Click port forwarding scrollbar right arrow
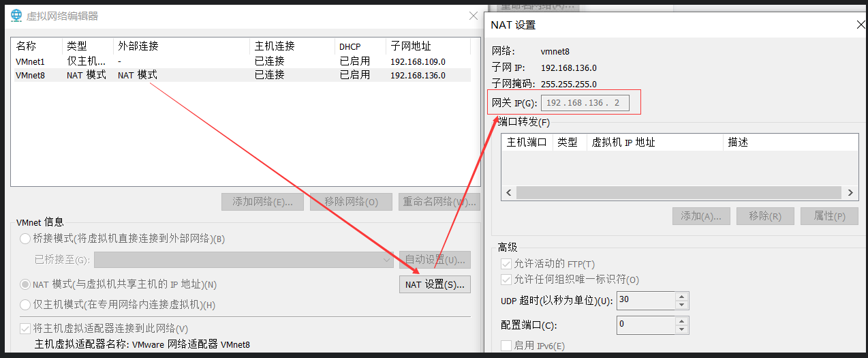The width and height of the screenshot is (868, 358). (851, 193)
